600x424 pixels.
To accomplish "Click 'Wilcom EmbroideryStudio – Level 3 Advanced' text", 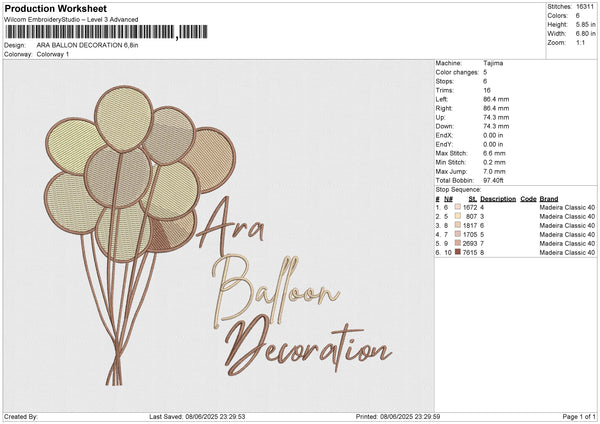I will (x=71, y=20).
